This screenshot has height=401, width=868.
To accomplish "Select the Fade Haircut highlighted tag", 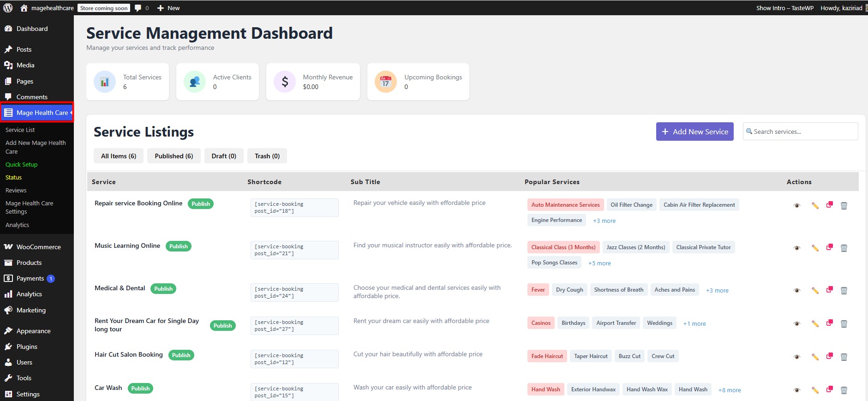I will coord(547,356).
